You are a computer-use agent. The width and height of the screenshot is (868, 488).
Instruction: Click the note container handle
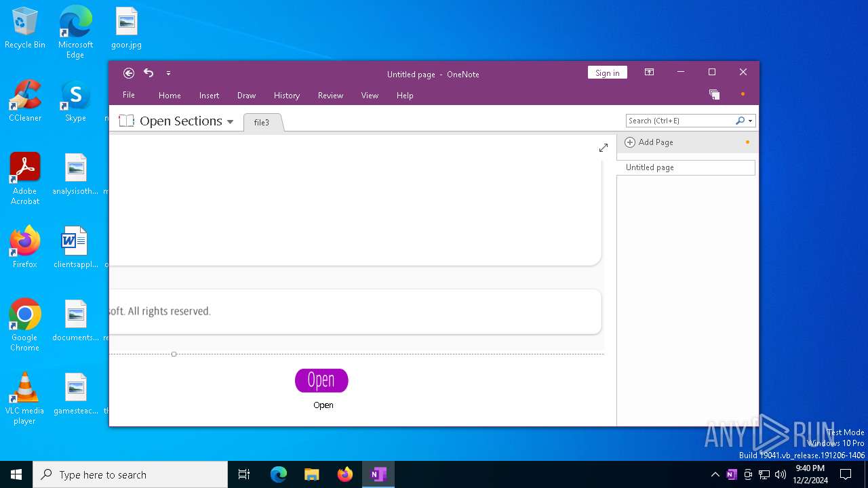[174, 354]
